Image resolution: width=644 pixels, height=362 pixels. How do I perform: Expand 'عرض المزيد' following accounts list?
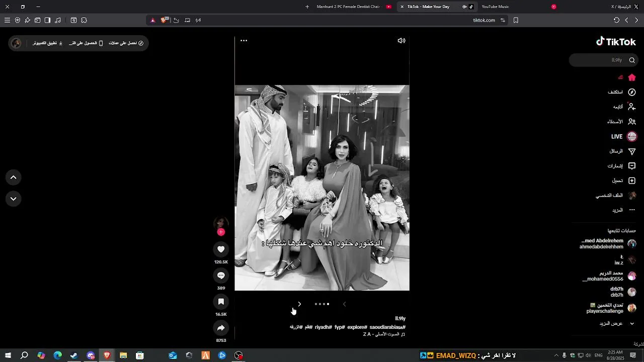[x=617, y=323]
